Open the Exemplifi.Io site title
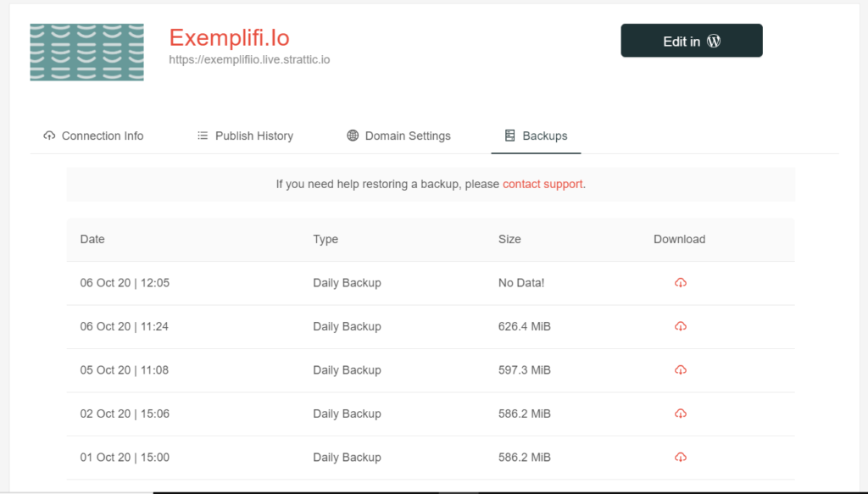 click(229, 37)
